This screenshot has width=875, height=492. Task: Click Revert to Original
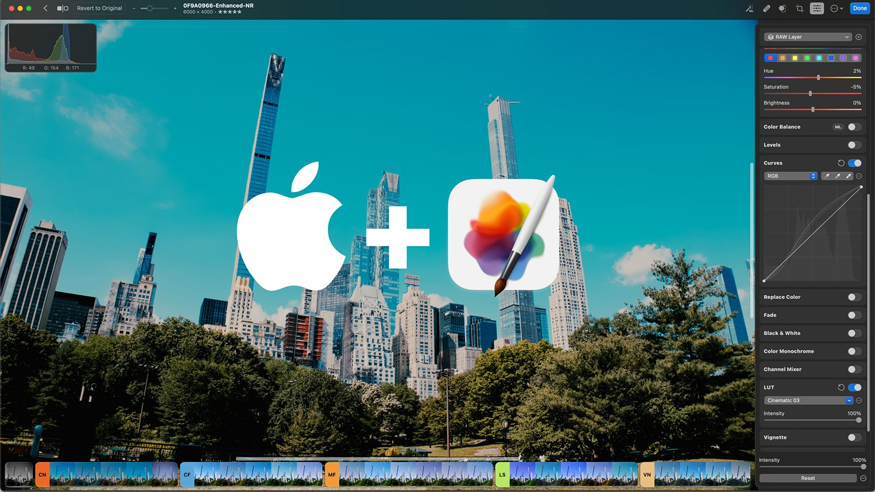tap(99, 8)
